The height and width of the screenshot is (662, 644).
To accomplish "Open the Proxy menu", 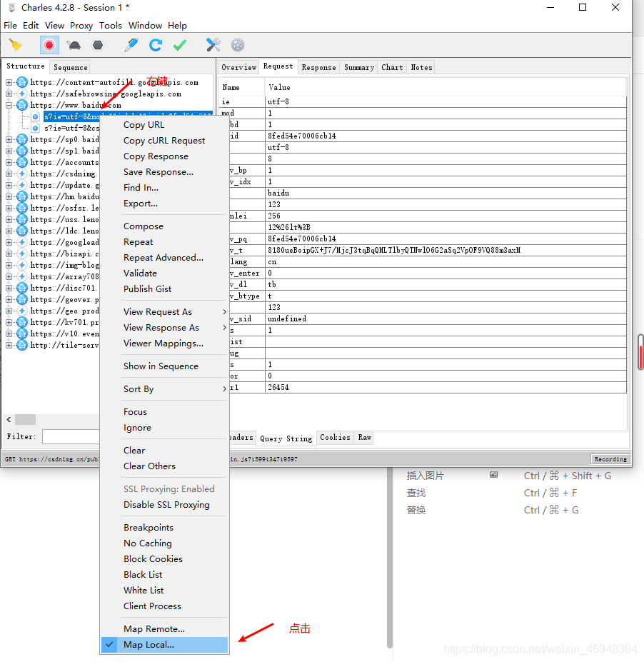I will pos(81,25).
